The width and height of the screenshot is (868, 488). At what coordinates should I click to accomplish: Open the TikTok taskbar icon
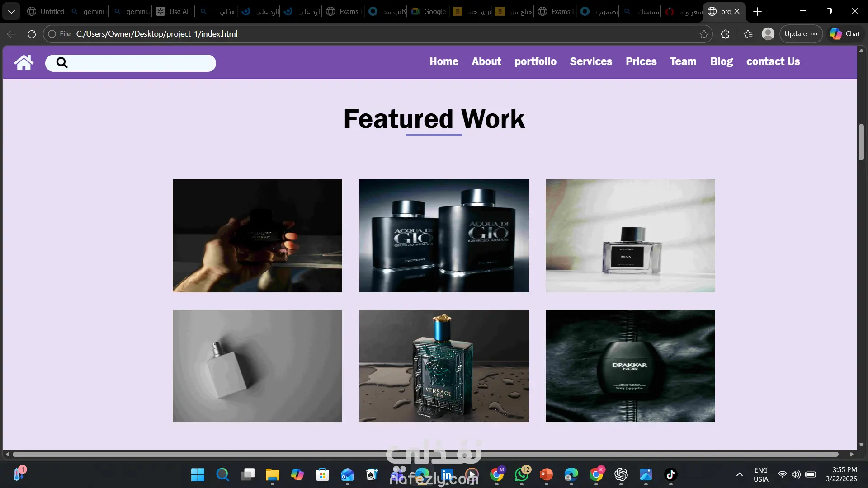tap(670, 474)
